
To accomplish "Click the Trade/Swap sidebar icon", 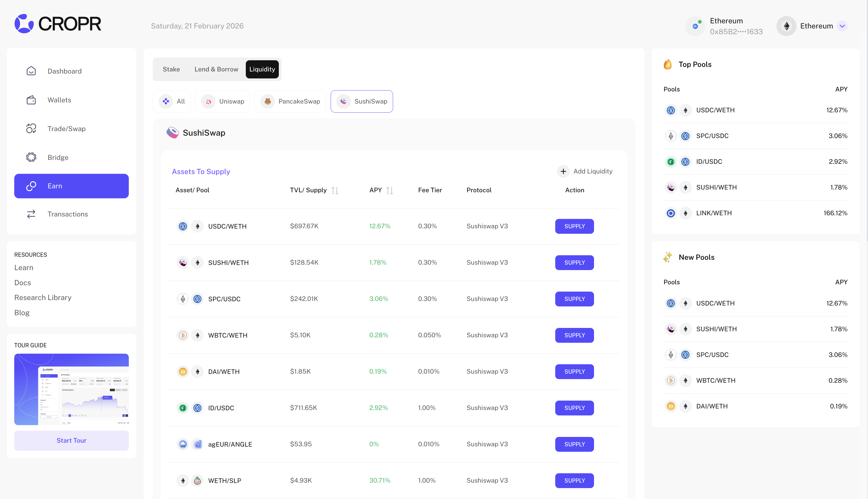I will click(x=31, y=128).
